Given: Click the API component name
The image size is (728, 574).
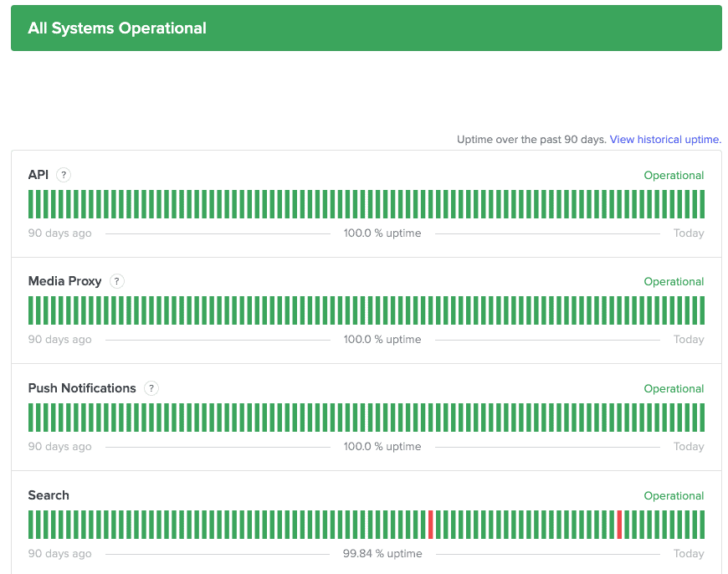Looking at the screenshot, I should coord(38,175).
